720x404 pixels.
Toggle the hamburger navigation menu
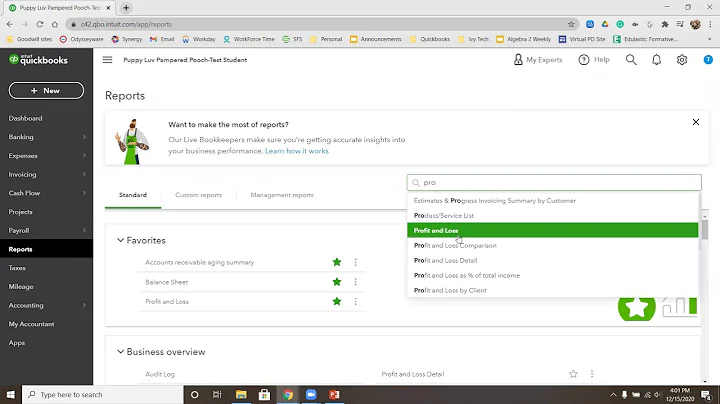107,60
